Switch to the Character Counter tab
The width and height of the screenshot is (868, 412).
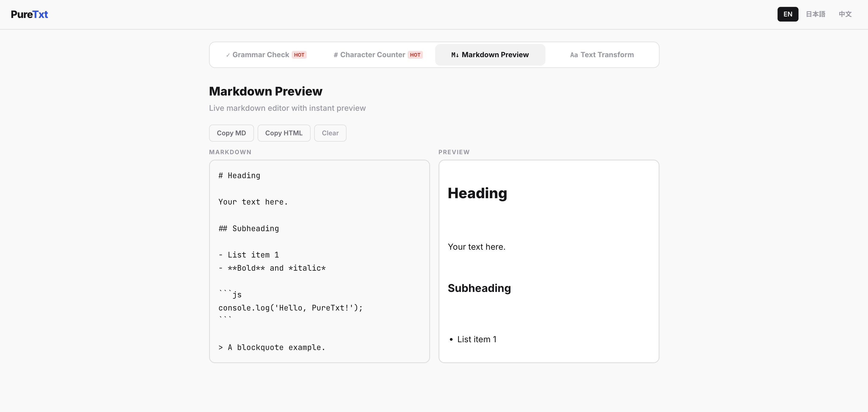pyautogui.click(x=378, y=54)
